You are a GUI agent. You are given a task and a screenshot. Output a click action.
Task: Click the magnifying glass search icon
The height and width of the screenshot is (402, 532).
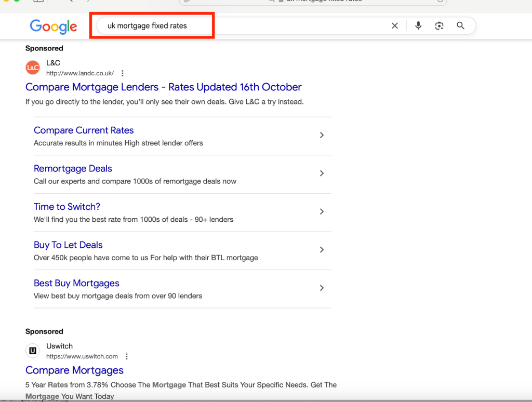click(460, 26)
